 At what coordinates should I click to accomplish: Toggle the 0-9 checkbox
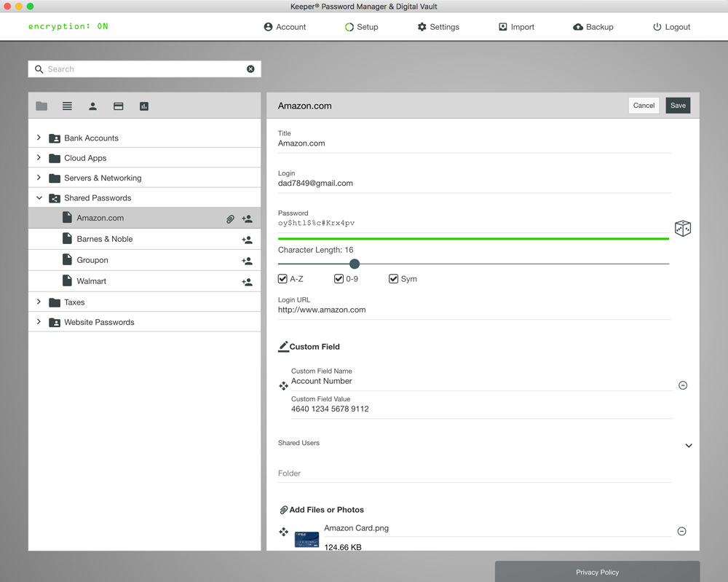pyautogui.click(x=339, y=279)
